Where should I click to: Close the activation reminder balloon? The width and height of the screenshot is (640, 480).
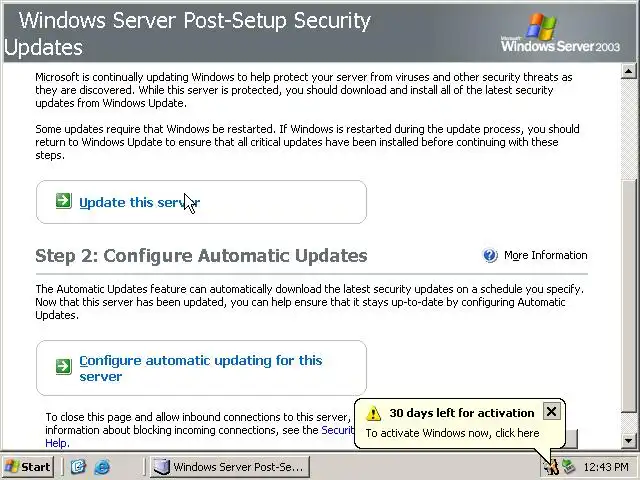point(551,411)
